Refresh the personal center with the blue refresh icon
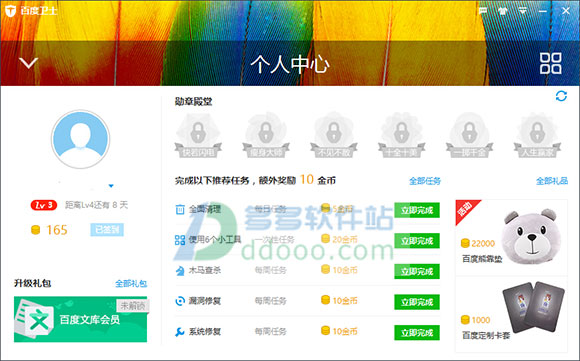This screenshot has height=361, width=580. click(x=561, y=96)
